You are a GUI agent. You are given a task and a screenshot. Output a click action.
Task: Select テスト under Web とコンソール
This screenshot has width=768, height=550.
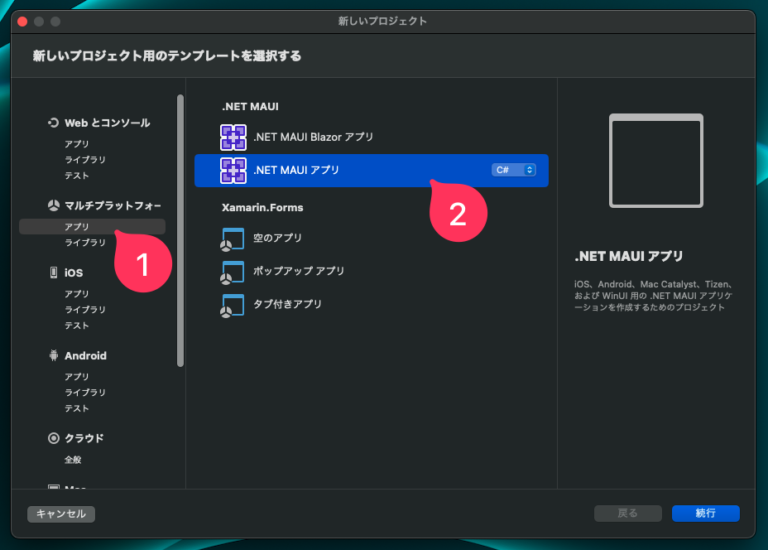point(77,176)
